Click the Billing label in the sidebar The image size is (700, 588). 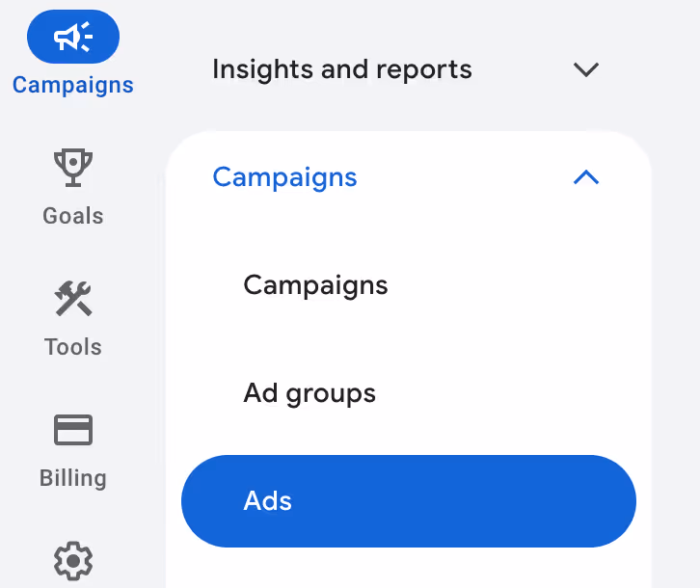73,478
